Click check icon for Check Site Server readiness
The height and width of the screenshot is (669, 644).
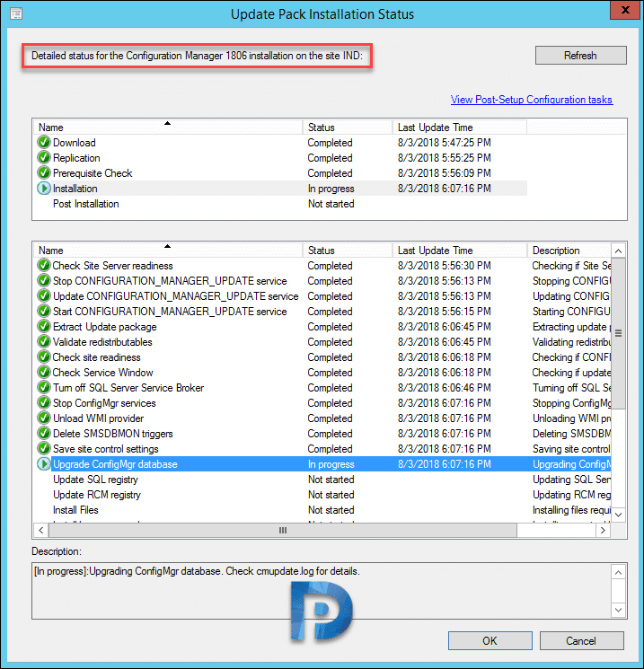point(43,266)
